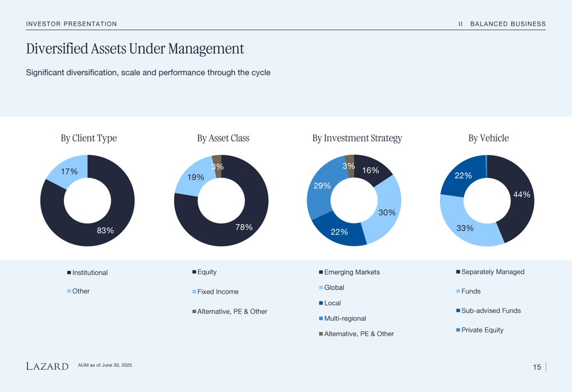Click the Private Equity legend marker
Image resolution: width=572 pixels, height=392 pixels.
coord(458,330)
